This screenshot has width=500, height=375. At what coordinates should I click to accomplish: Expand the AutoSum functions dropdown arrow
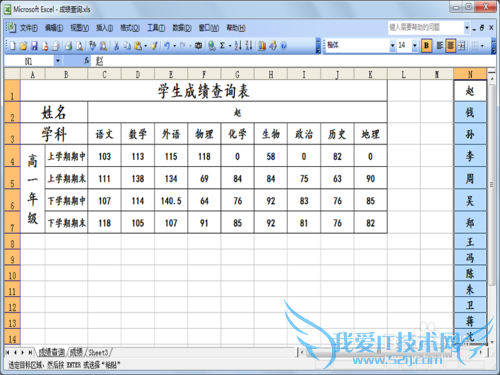pyautogui.click(x=230, y=46)
